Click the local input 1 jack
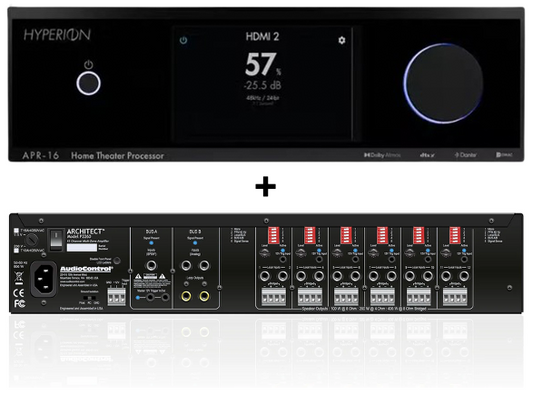The height and width of the screenshot is (414, 533). click(x=265, y=276)
